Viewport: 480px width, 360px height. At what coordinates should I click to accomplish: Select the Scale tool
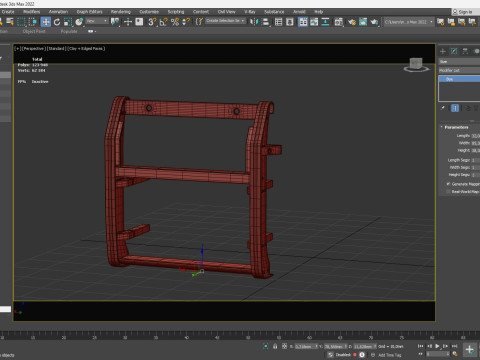tap(68, 22)
